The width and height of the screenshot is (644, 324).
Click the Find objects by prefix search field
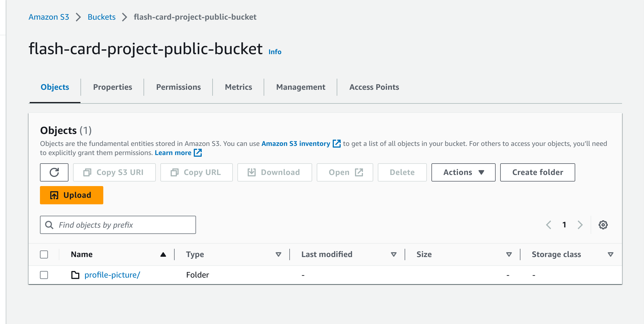tap(118, 225)
